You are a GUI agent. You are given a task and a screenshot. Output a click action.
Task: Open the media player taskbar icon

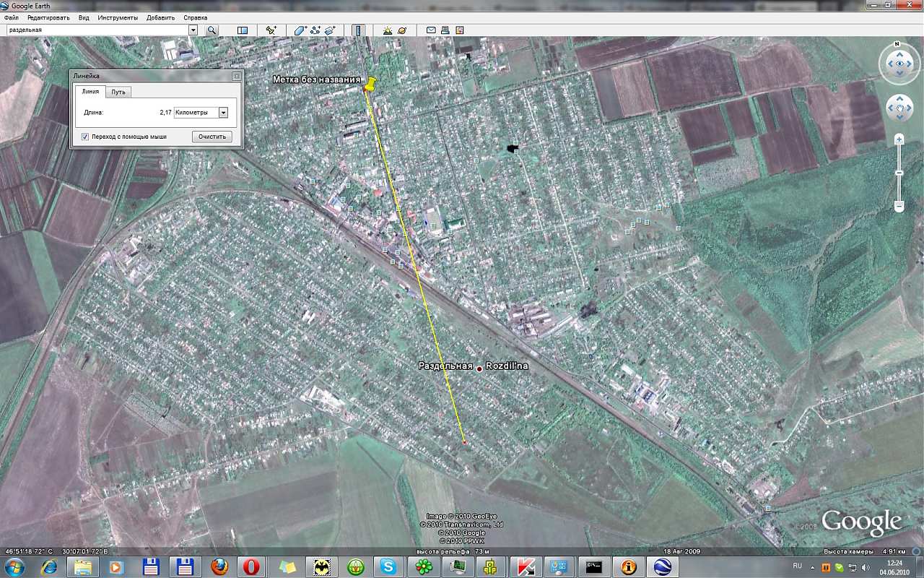point(117,567)
